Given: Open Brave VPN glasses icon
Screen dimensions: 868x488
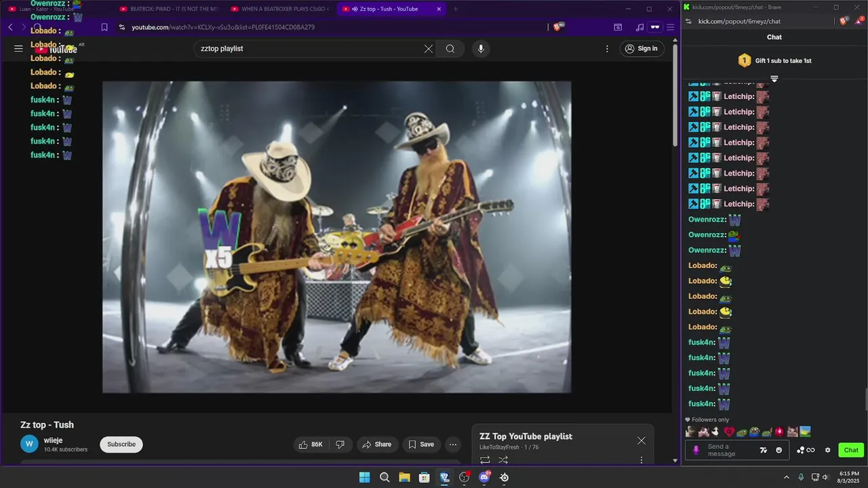Looking at the screenshot, I should (x=655, y=27).
